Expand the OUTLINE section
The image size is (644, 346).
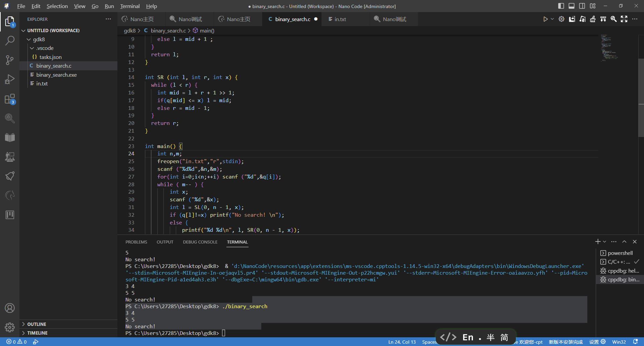tap(68, 324)
